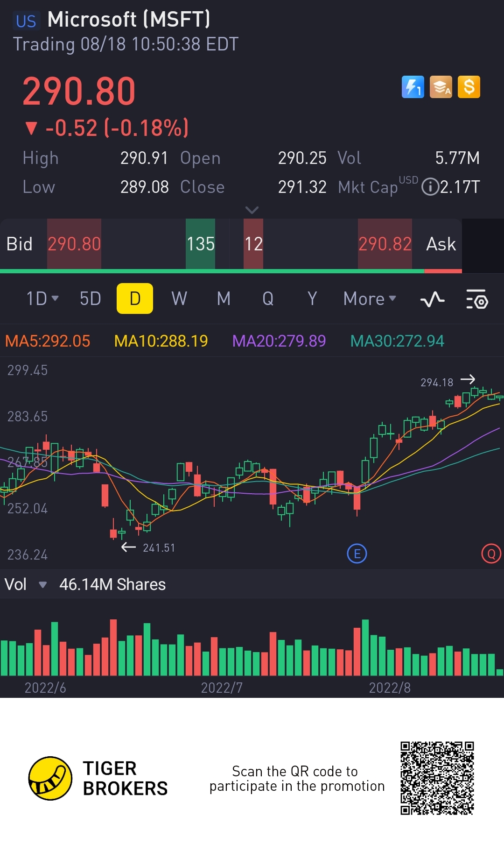Tap the Ask price 290.82
The image size is (504, 859).
(x=385, y=244)
